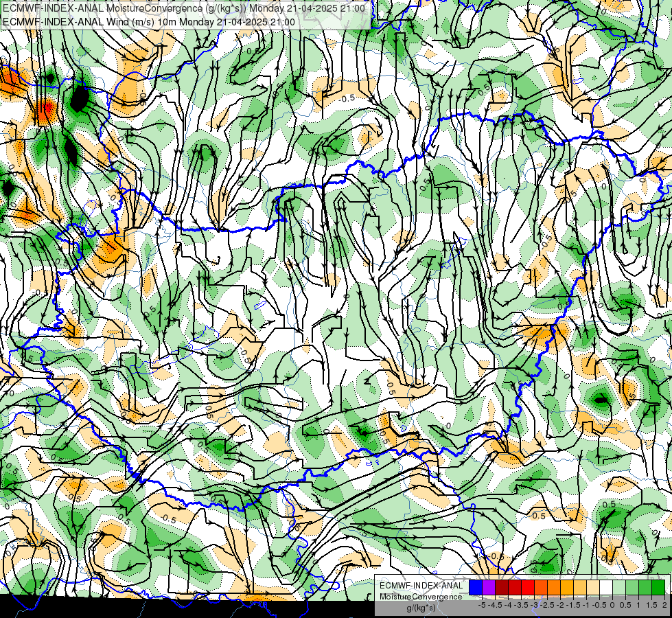Choose the light green swatch between 0.5 and 1
The width and height of the screenshot is (672, 618).
point(632,587)
